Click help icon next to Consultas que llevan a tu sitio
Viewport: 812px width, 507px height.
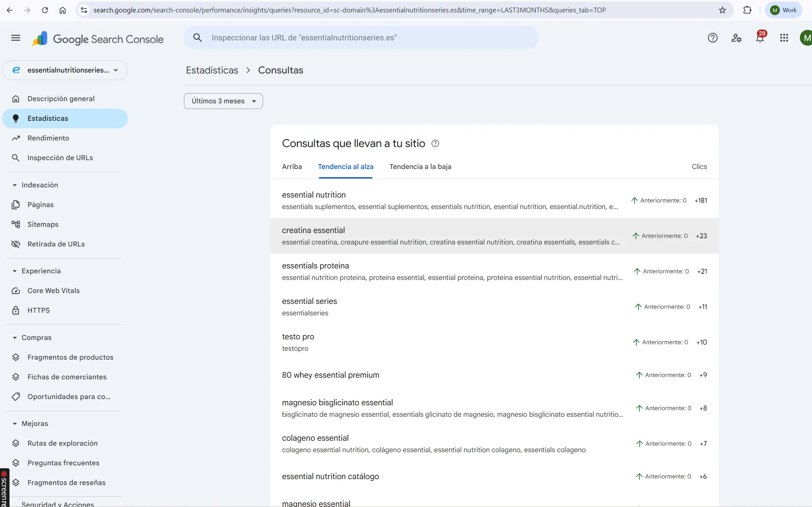point(435,143)
